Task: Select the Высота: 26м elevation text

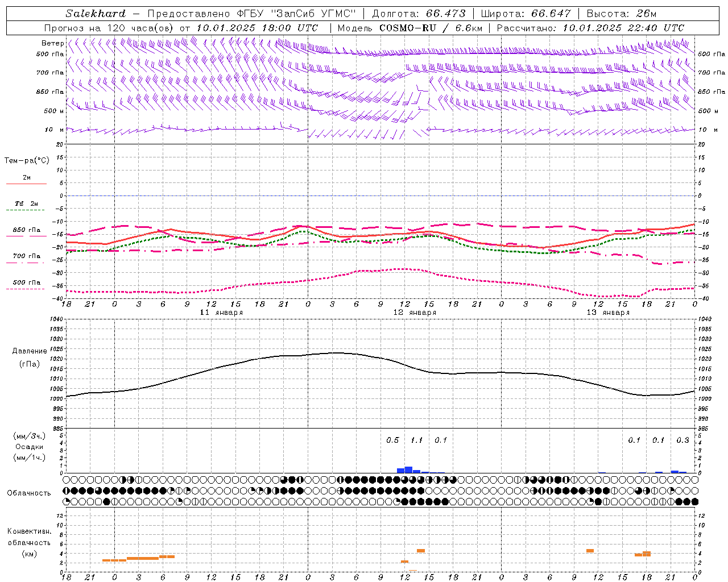Action: click(622, 14)
